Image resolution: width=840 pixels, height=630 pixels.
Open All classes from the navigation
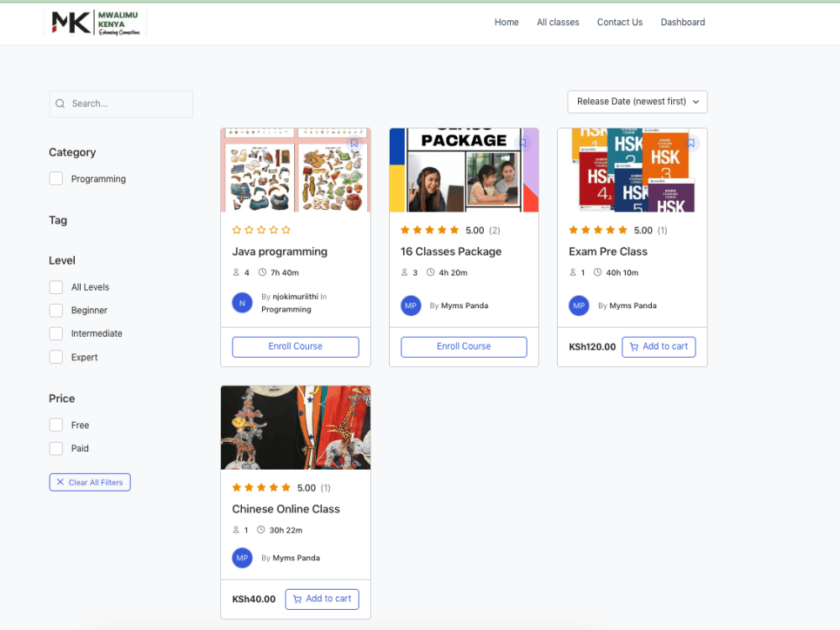click(x=558, y=22)
